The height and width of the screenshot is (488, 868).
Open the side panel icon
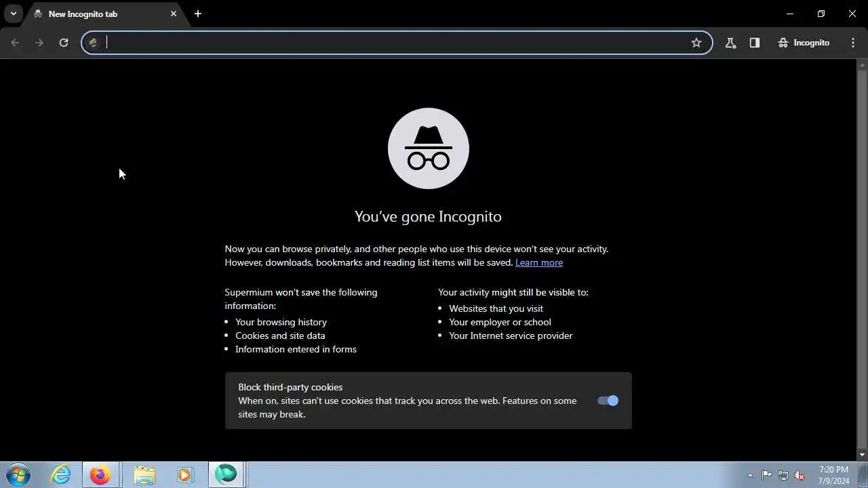[754, 43]
